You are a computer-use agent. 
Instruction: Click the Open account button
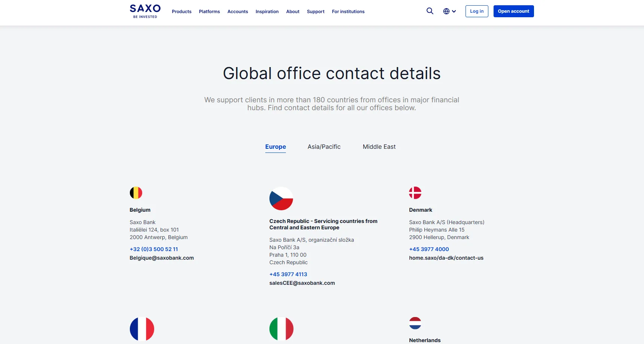tap(513, 11)
